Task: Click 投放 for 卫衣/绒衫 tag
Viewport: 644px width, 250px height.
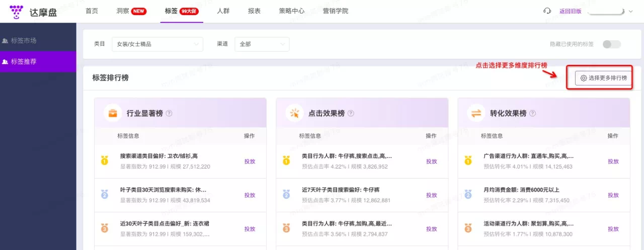Action: coord(250,161)
